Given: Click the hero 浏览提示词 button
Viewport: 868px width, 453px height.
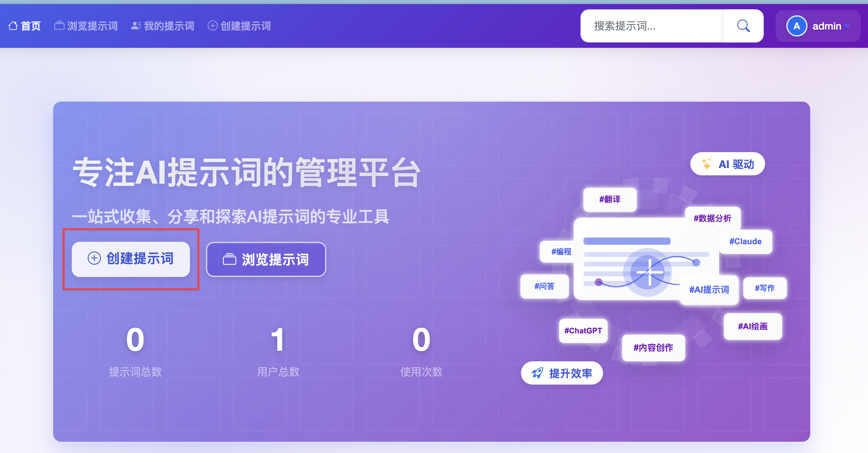Looking at the screenshot, I should 266,259.
